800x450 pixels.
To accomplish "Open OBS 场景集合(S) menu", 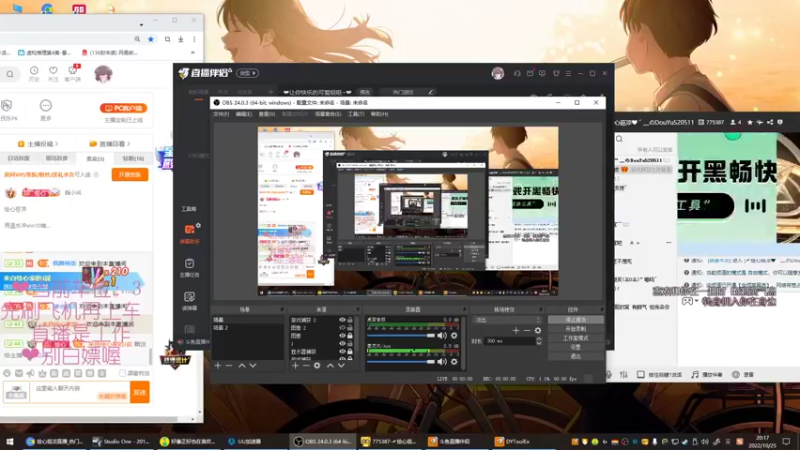I will click(328, 114).
